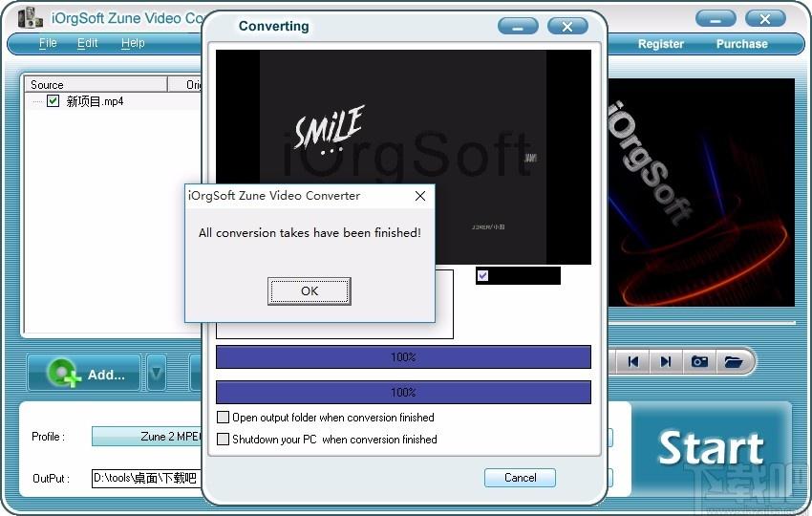812x516 pixels.
Task: Click OK in the conversion finished message
Action: point(310,291)
